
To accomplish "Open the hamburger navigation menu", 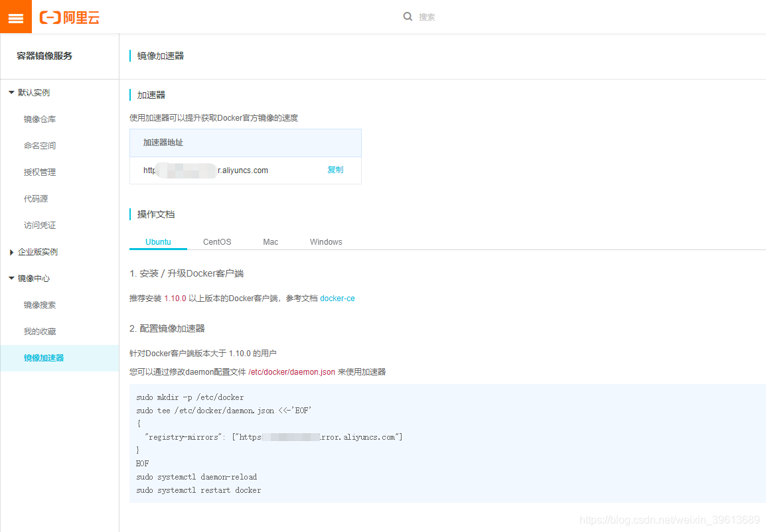I will tap(15, 16).
